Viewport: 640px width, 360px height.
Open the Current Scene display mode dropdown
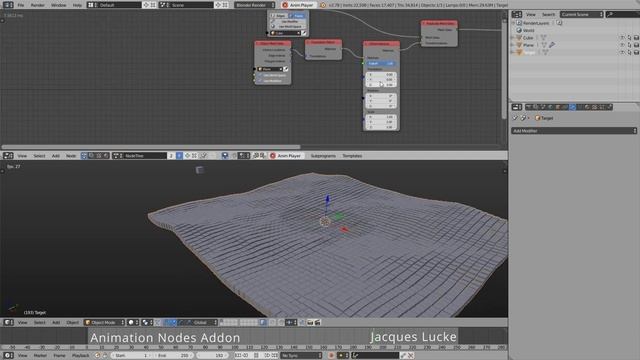(x=581, y=14)
